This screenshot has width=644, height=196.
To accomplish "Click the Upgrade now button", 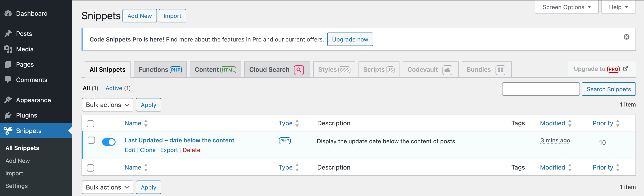I will 350,39.
